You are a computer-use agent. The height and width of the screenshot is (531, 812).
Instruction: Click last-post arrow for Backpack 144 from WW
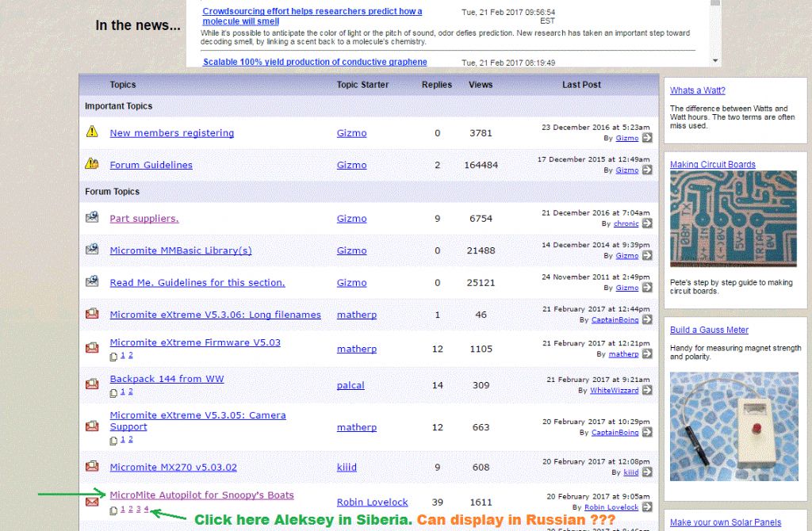click(x=647, y=390)
